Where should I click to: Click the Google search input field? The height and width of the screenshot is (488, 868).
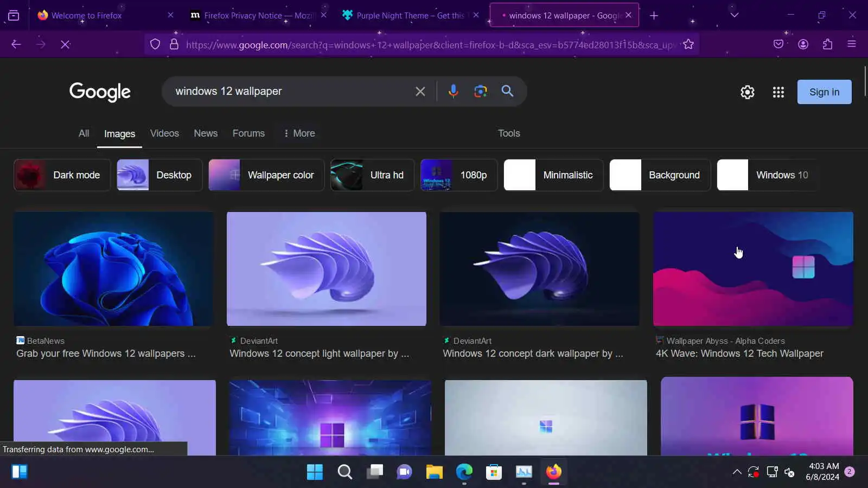pyautogui.click(x=290, y=91)
